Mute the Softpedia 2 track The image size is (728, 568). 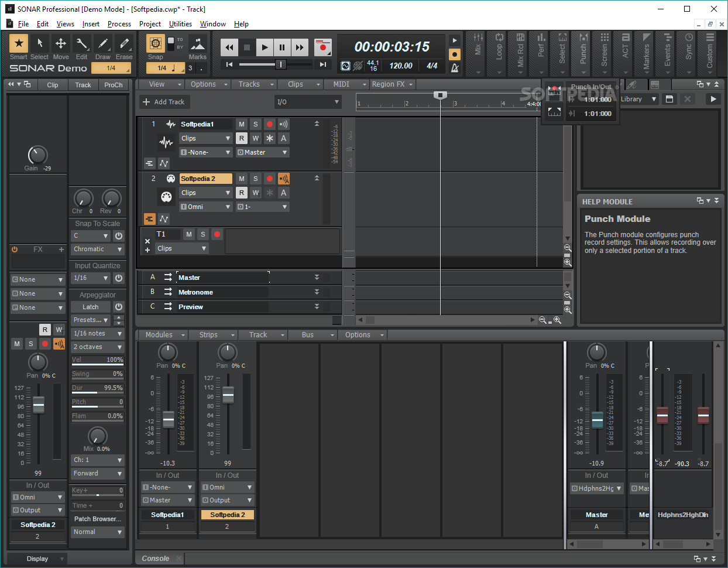242,179
